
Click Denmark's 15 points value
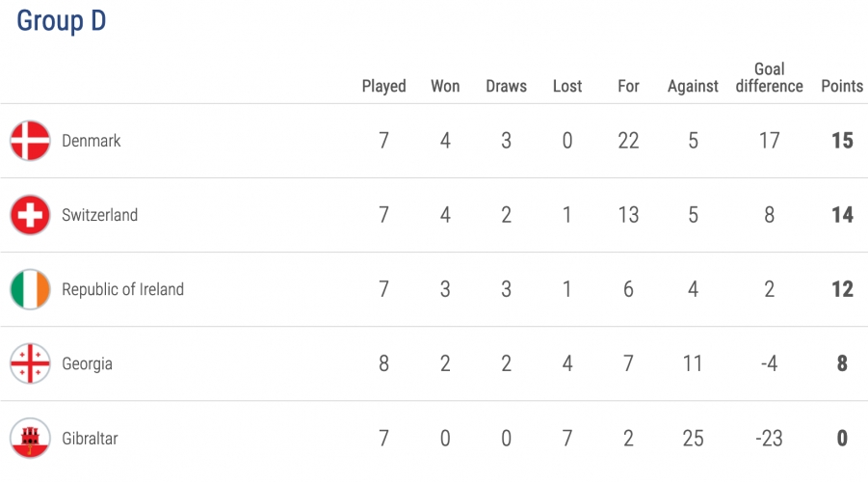click(842, 141)
